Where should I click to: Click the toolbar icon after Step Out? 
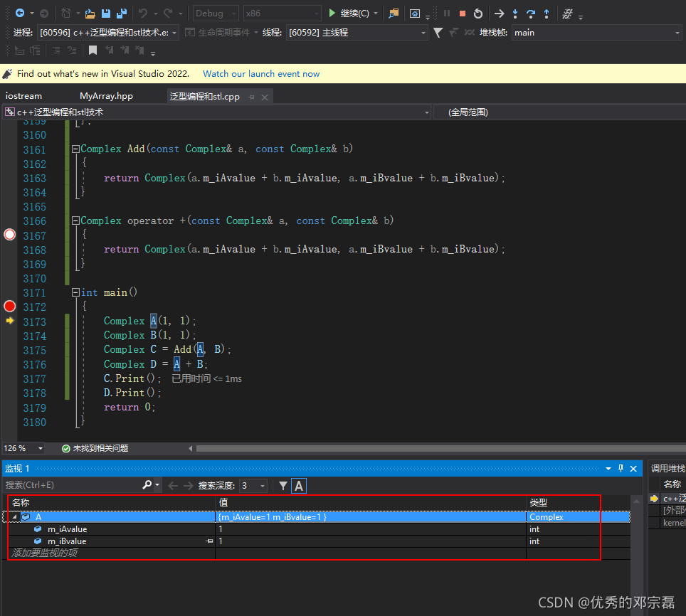(x=567, y=14)
